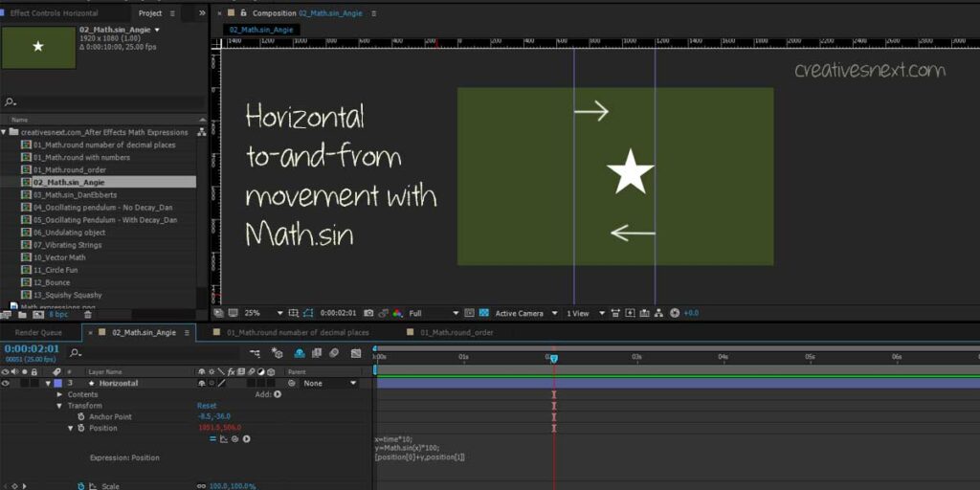Toggle the transparency grid in viewer
The height and width of the screenshot is (490, 980).
click(x=485, y=313)
